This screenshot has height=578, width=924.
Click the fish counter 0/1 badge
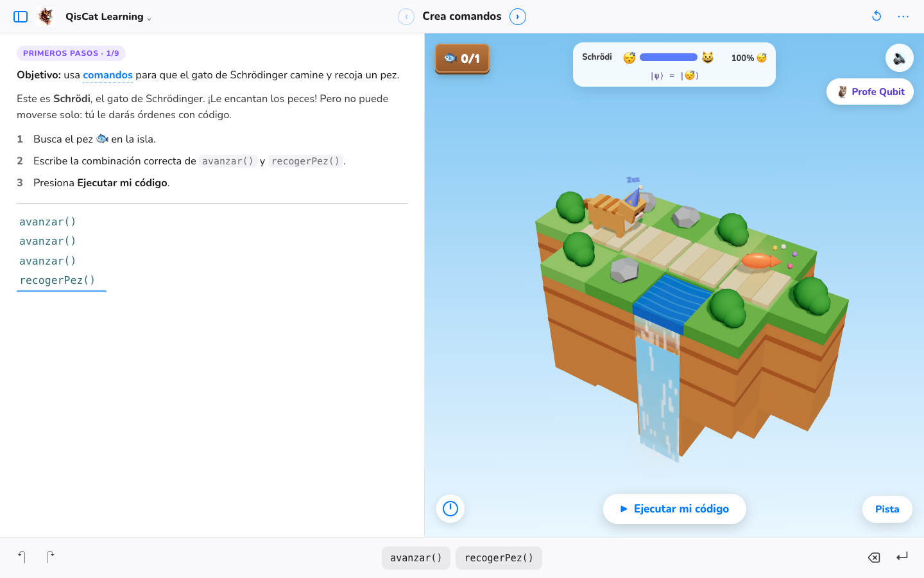click(x=462, y=58)
